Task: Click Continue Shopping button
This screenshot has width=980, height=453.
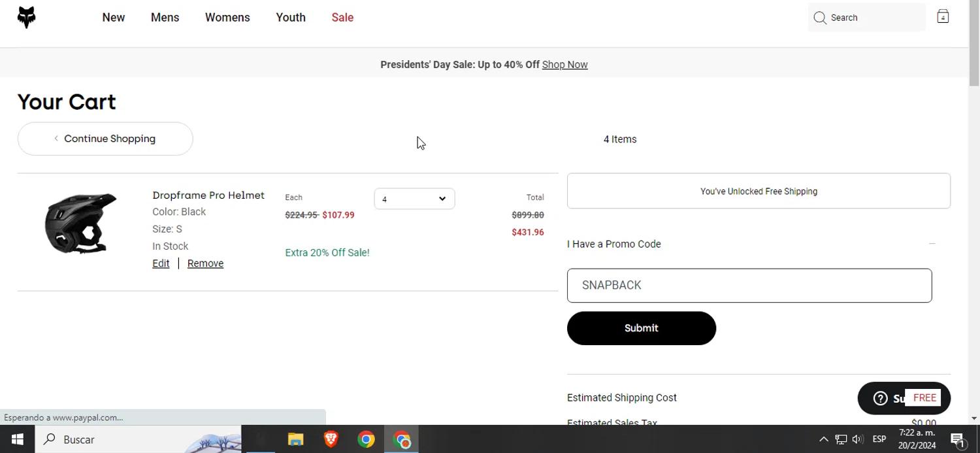Action: click(105, 139)
